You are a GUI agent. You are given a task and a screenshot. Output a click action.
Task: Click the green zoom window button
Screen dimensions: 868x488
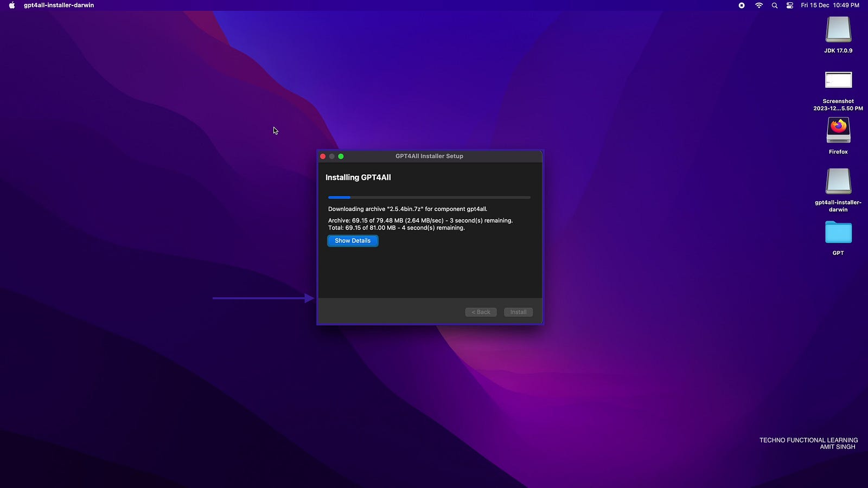(341, 156)
